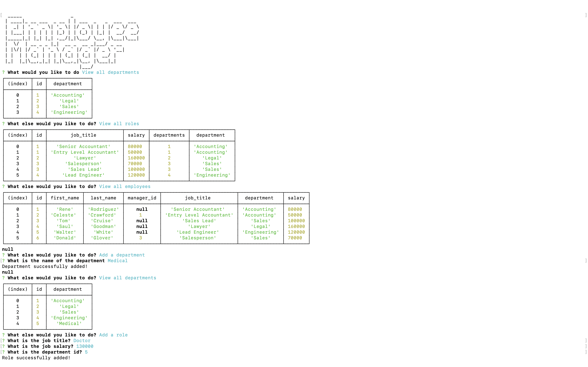Image resolution: width=588 pixels, height=367 pixels.
Task: Click the salary 160000 for Saul Goodman
Action: pos(296,226)
